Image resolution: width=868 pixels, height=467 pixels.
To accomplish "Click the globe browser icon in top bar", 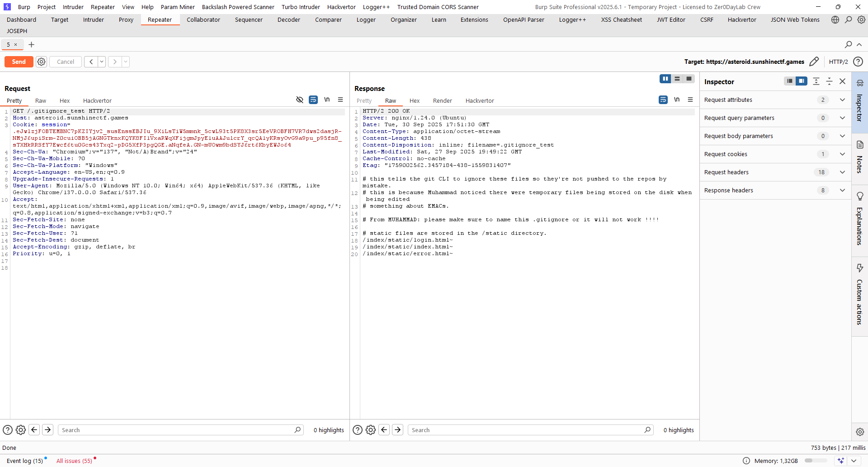I will coord(835,19).
